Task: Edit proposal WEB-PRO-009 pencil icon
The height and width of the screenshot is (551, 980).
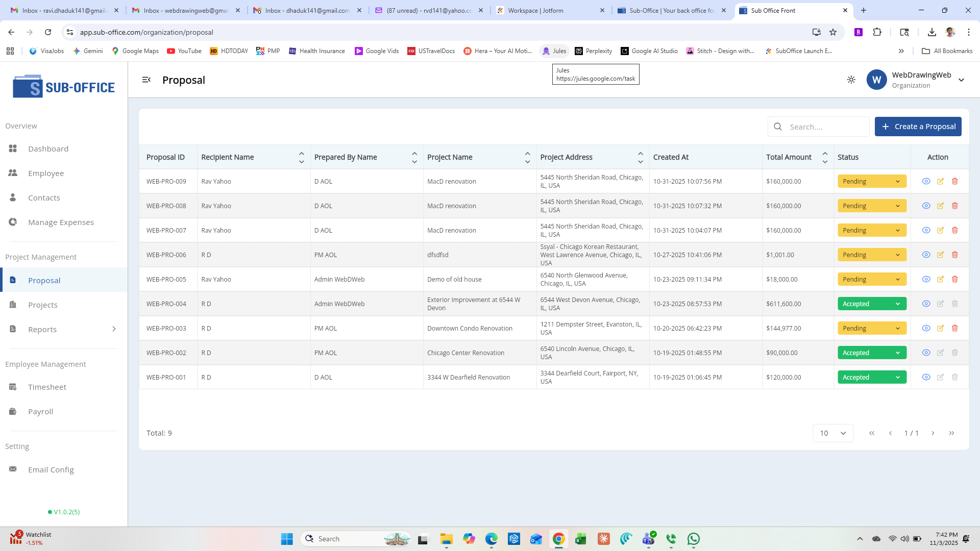Action: 940,181
